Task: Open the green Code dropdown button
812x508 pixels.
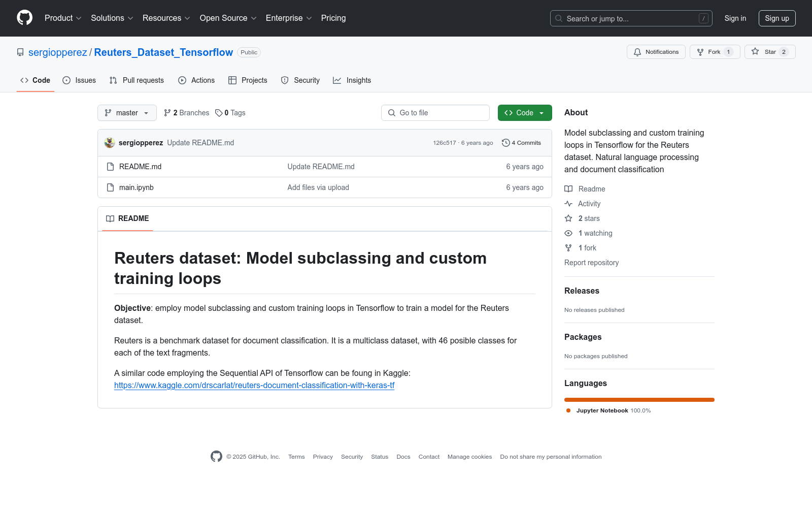Action: [525, 113]
